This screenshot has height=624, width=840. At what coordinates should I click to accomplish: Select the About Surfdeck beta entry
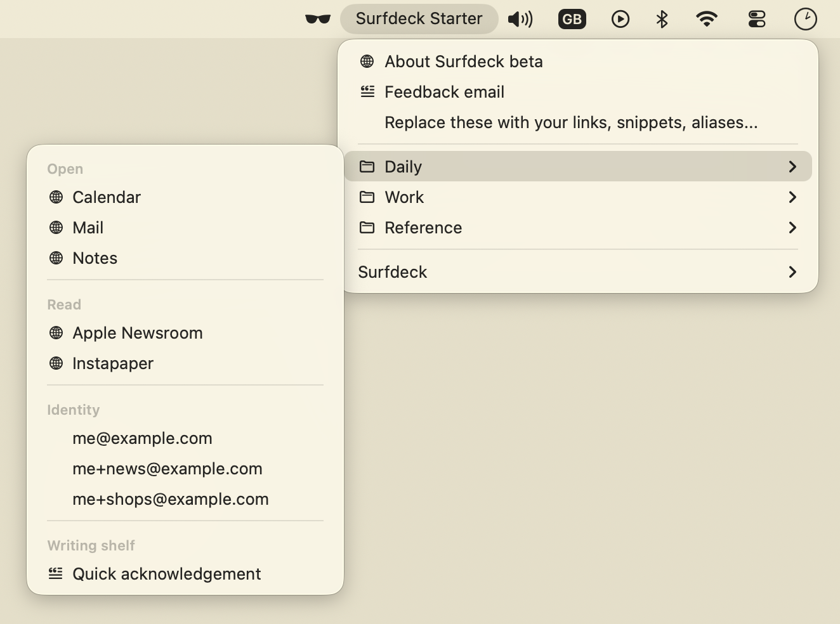tap(578, 62)
